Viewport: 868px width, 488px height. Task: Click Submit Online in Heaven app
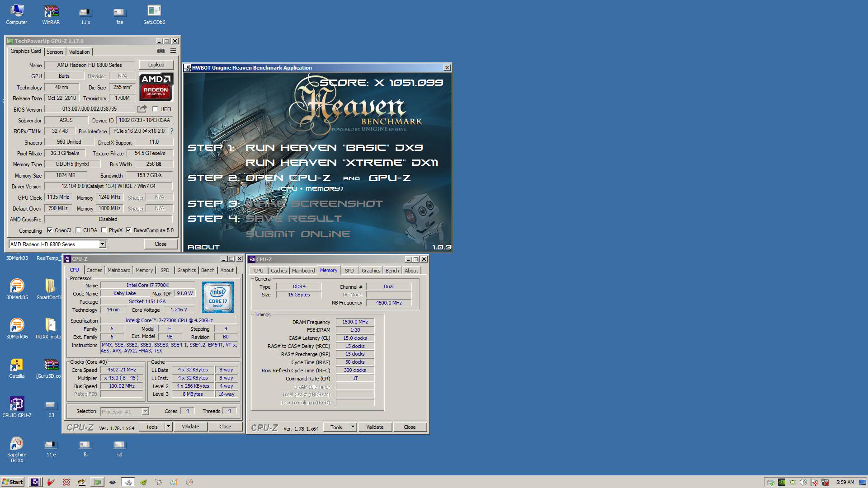[x=298, y=234]
